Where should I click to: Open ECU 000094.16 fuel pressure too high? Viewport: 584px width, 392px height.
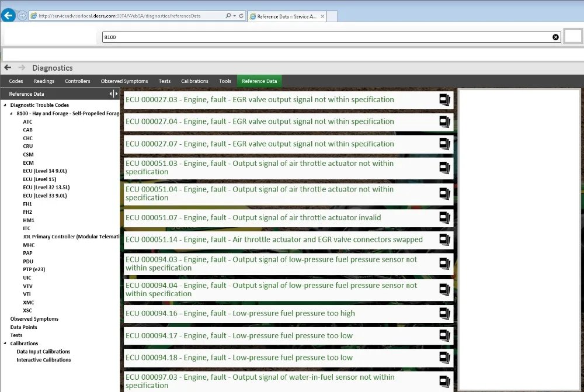pyautogui.click(x=240, y=313)
